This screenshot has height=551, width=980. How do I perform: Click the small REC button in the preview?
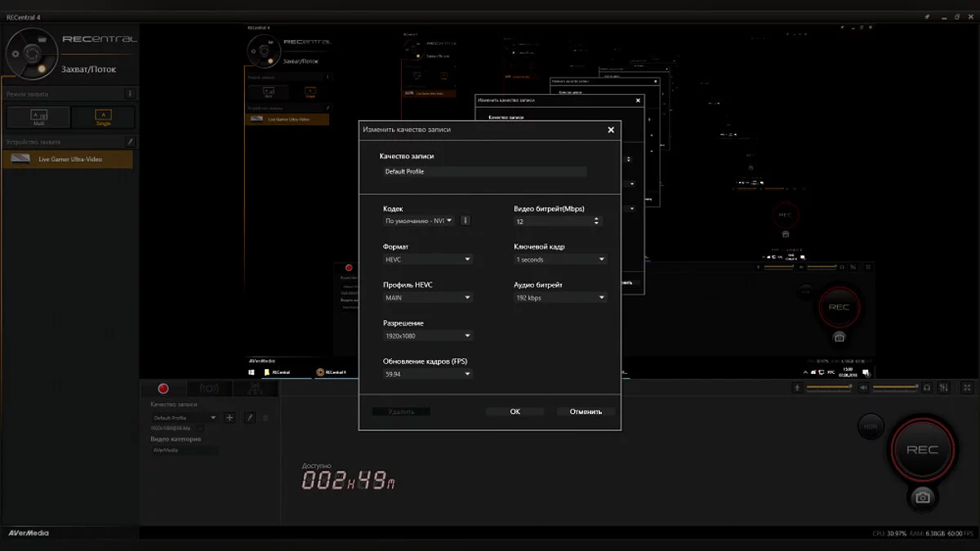coord(839,308)
